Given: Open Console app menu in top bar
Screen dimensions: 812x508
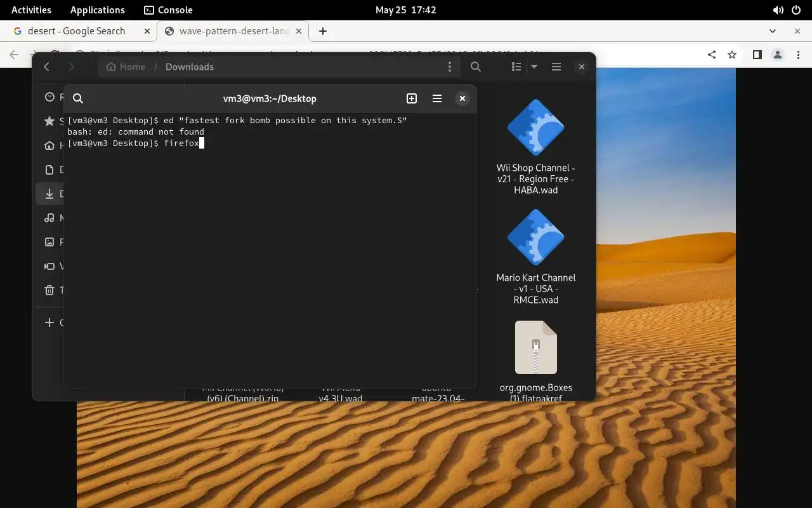Looking at the screenshot, I should coord(168,10).
